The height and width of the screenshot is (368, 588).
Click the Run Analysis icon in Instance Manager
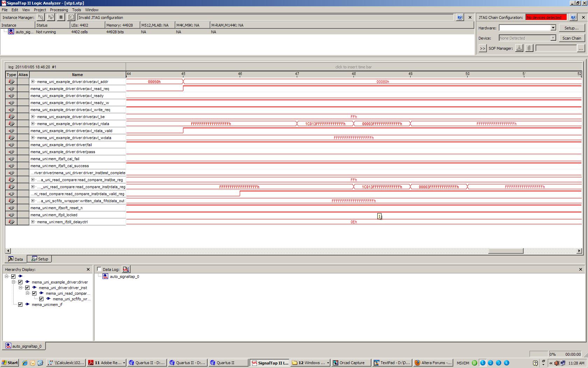(41, 17)
